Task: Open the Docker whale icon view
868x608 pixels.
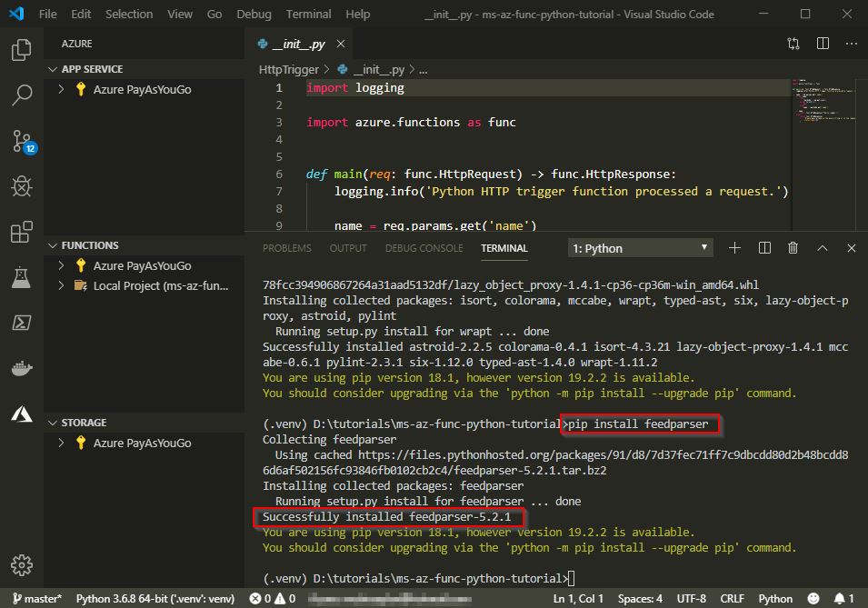Action: click(x=22, y=368)
